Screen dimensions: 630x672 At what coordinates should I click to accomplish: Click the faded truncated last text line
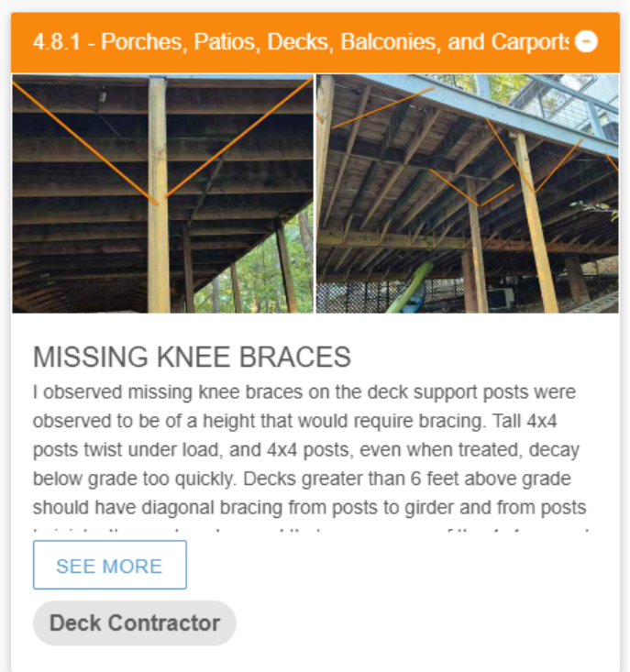[304, 532]
